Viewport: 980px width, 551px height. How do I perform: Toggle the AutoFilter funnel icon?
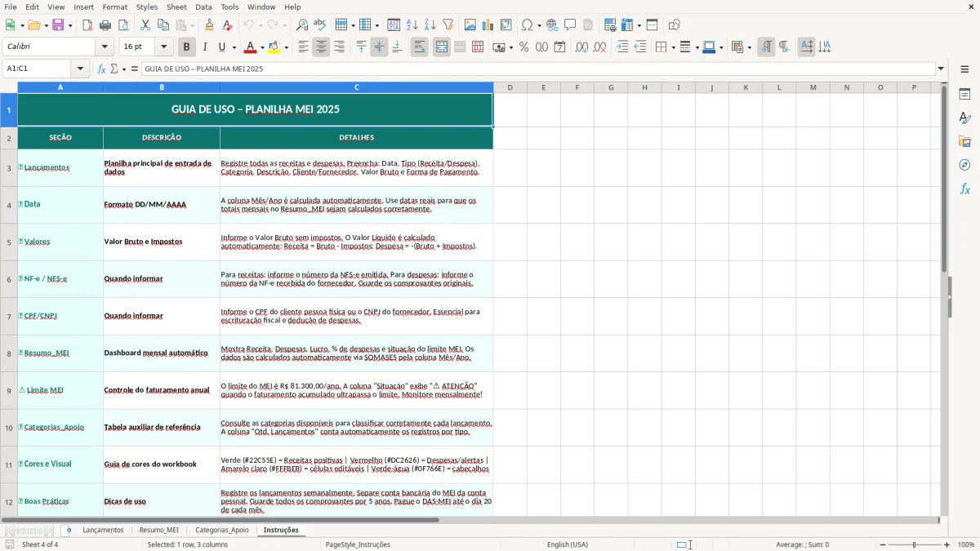[448, 25]
